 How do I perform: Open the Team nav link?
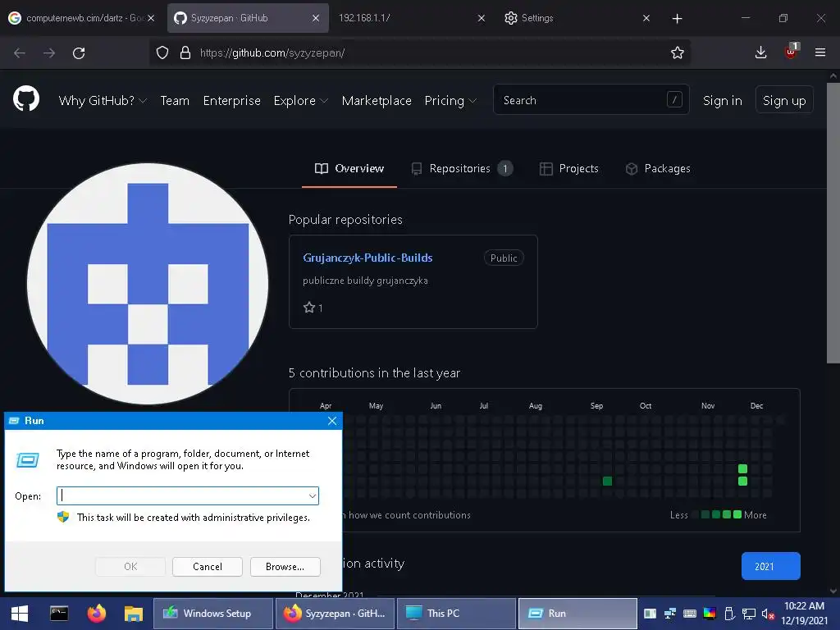click(175, 101)
